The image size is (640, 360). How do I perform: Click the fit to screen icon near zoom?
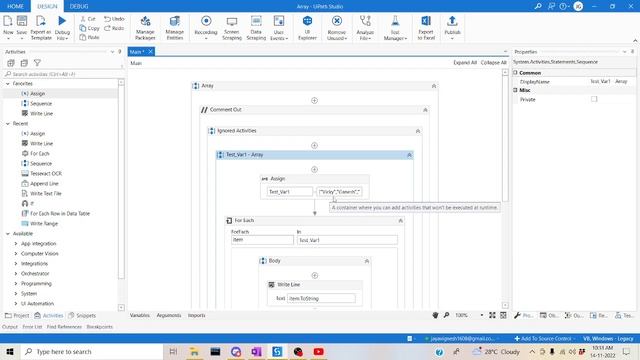pyautogui.click(x=492, y=315)
